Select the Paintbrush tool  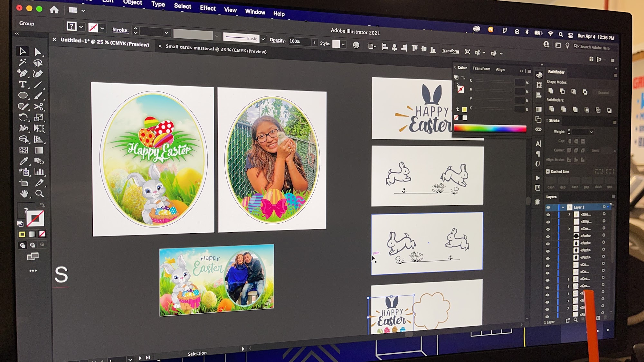(x=38, y=96)
